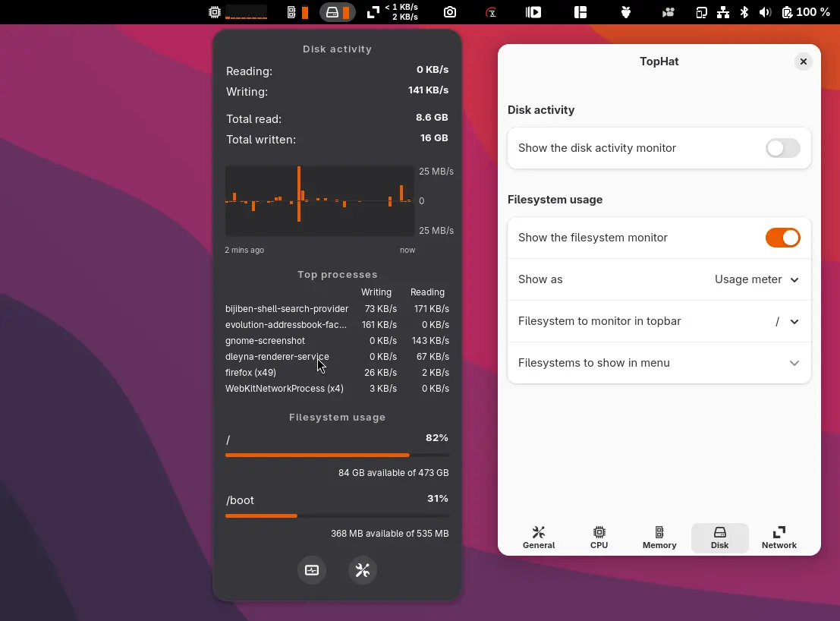Open the network speed indicator in top bar
The width and height of the screenshot is (840, 621).
392,12
